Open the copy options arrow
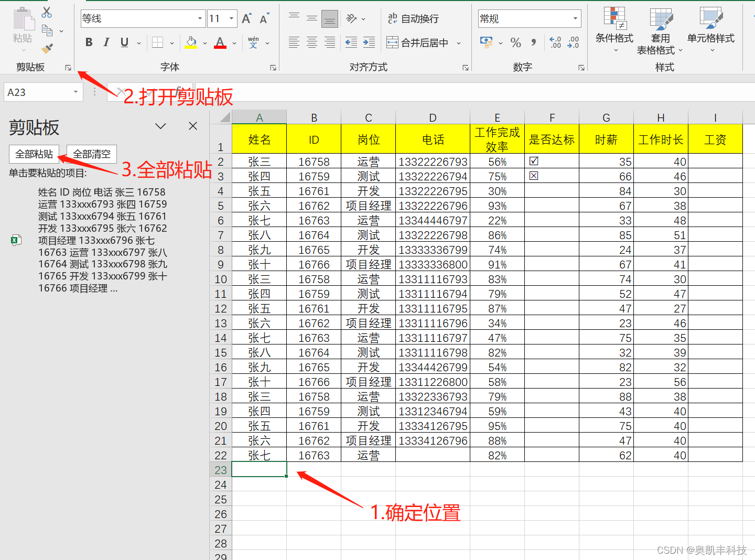The height and width of the screenshot is (560, 755). point(61,31)
